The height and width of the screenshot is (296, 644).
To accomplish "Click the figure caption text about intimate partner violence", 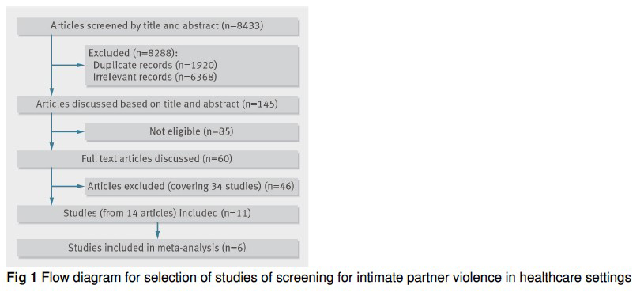I will coord(335,279).
